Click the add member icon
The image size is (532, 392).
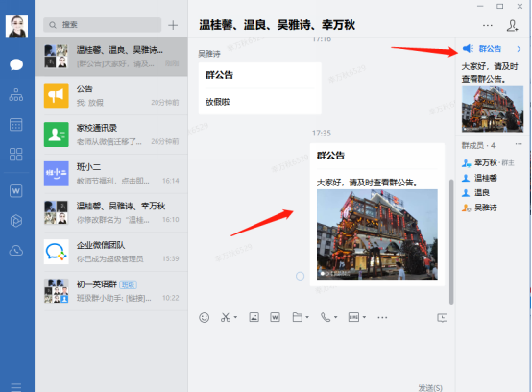tap(512, 25)
